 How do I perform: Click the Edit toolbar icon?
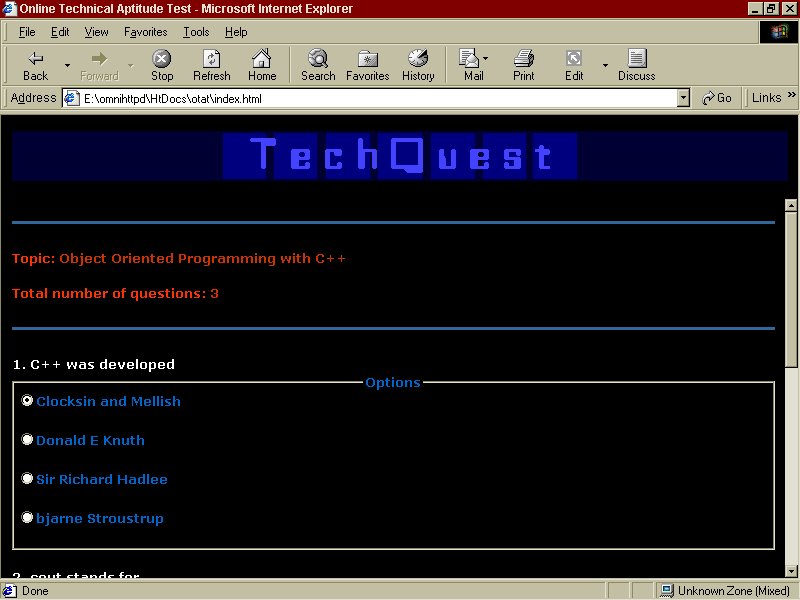574,59
